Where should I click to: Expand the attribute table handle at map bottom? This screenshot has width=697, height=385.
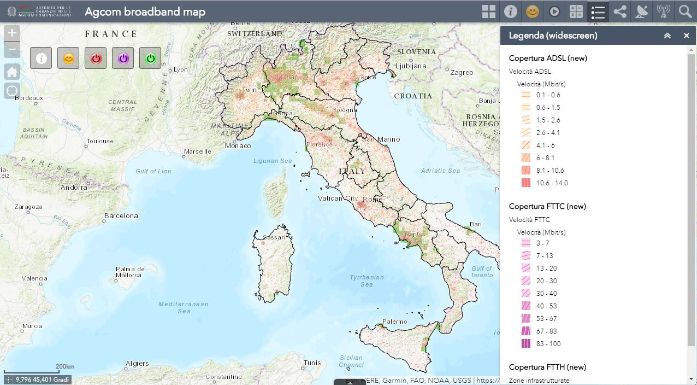350,382
